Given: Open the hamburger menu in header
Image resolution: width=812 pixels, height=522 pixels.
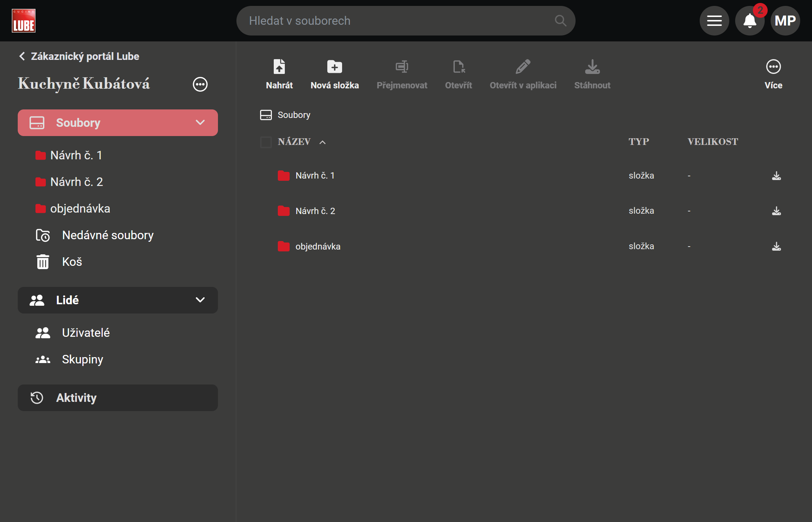Looking at the screenshot, I should 714,21.
